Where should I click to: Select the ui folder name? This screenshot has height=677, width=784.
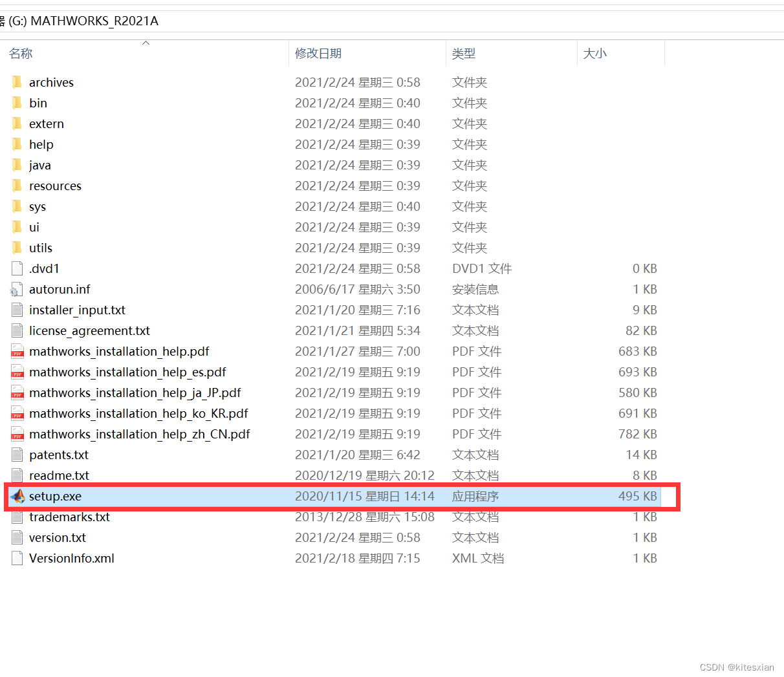click(34, 227)
